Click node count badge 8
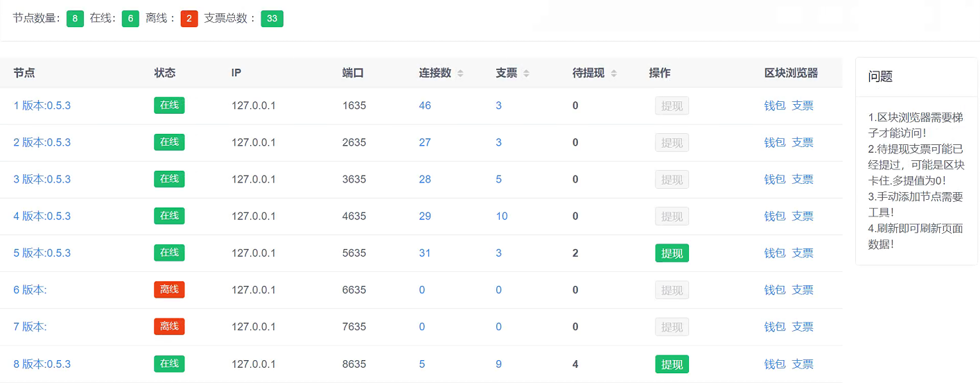Screen dimensions: 980x383 (x=75, y=19)
